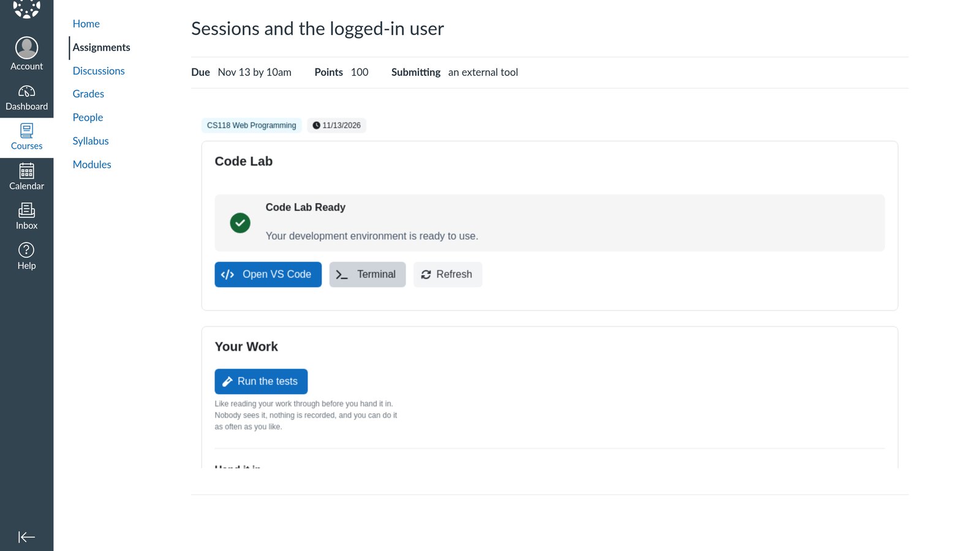Viewport: 980px width, 551px height.
Task: Launch Open VS Code button
Action: pos(268,274)
